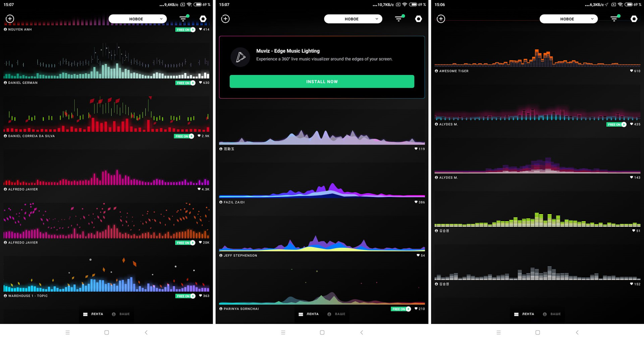Like Jeff Stephenson visualizer heart 54
Screen dimensions: 644x341
click(418, 255)
